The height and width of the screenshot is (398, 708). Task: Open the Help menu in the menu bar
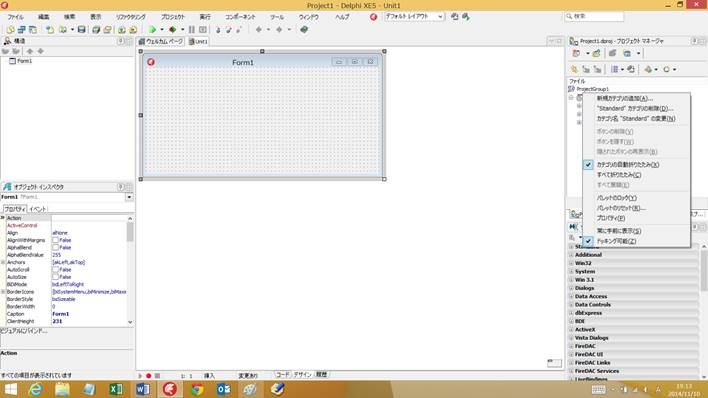[342, 17]
